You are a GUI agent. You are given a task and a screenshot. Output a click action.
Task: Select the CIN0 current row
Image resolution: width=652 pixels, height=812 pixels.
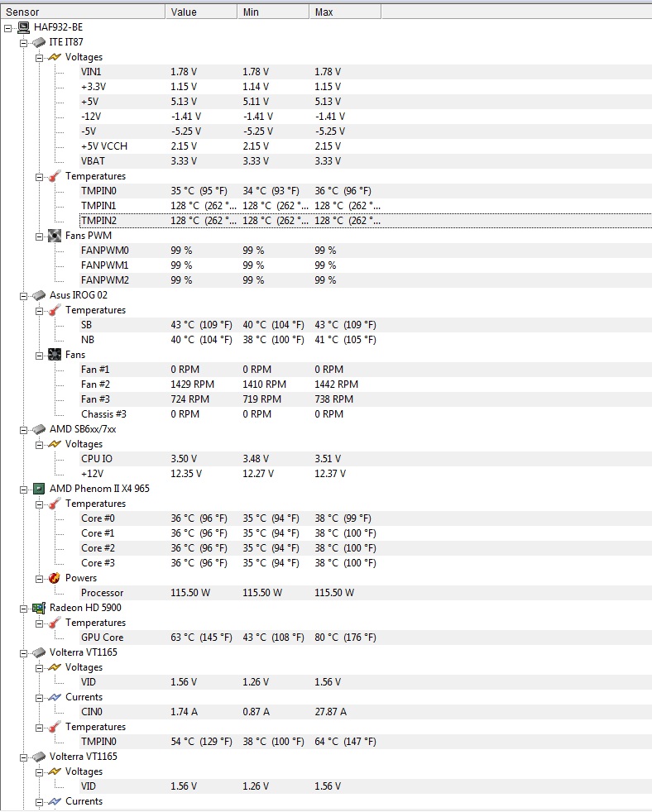[366, 712]
